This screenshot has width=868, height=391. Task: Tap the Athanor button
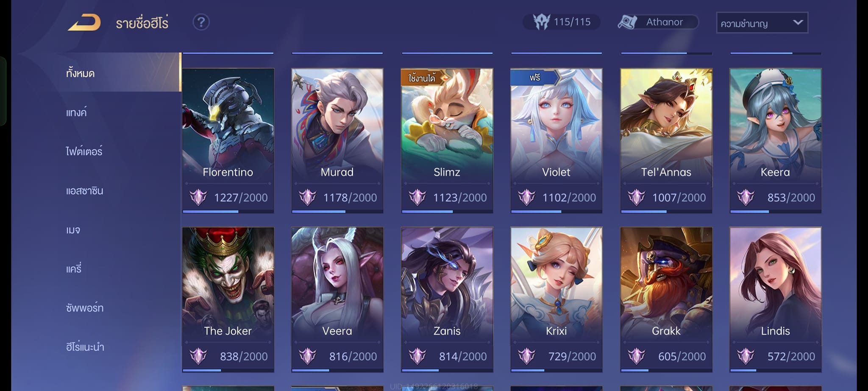click(x=658, y=22)
